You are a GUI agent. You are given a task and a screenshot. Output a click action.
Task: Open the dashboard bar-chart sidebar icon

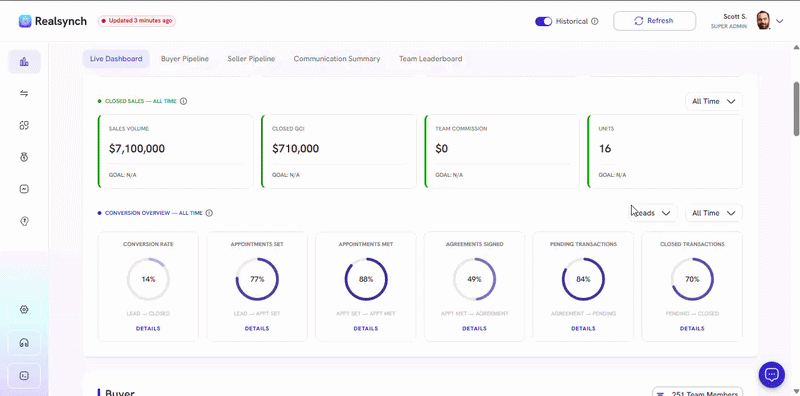coord(24,62)
